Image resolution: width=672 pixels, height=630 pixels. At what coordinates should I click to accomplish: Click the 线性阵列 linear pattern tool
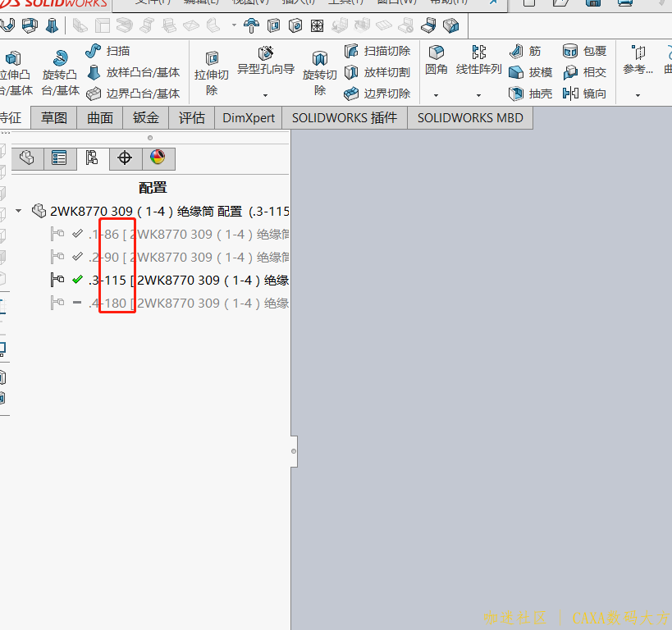click(478, 61)
